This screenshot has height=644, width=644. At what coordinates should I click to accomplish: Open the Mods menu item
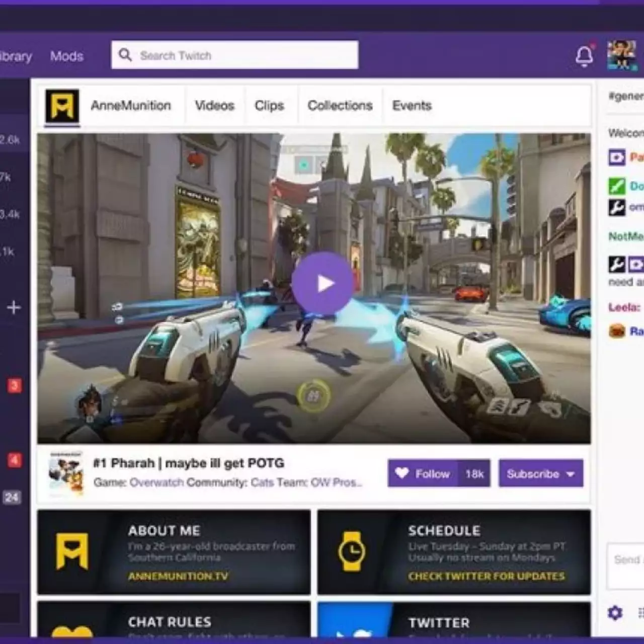pos(67,56)
